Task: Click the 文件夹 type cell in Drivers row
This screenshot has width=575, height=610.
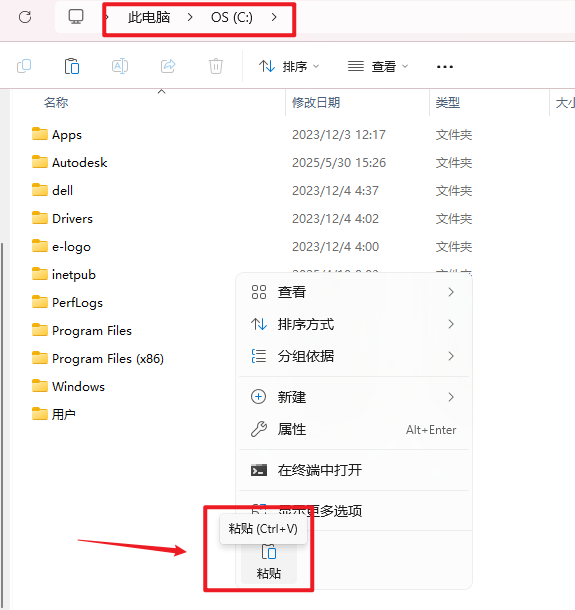Action: click(454, 219)
